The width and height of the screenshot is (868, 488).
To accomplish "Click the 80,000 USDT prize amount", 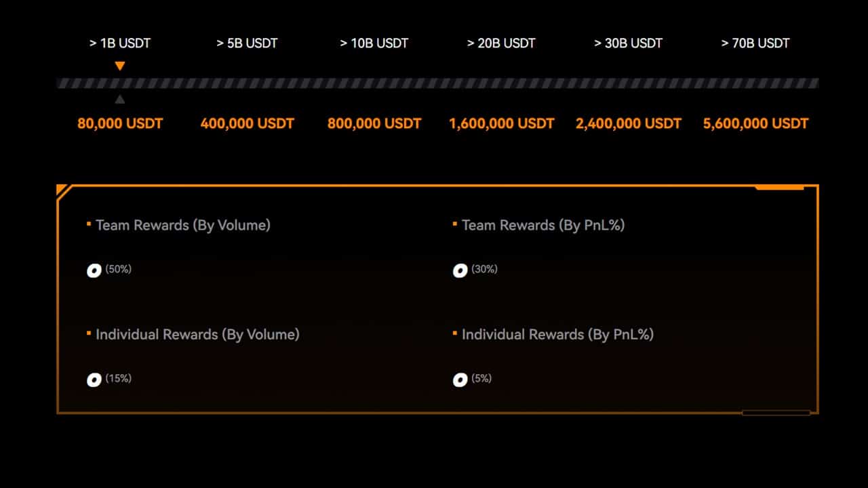I will tap(120, 124).
